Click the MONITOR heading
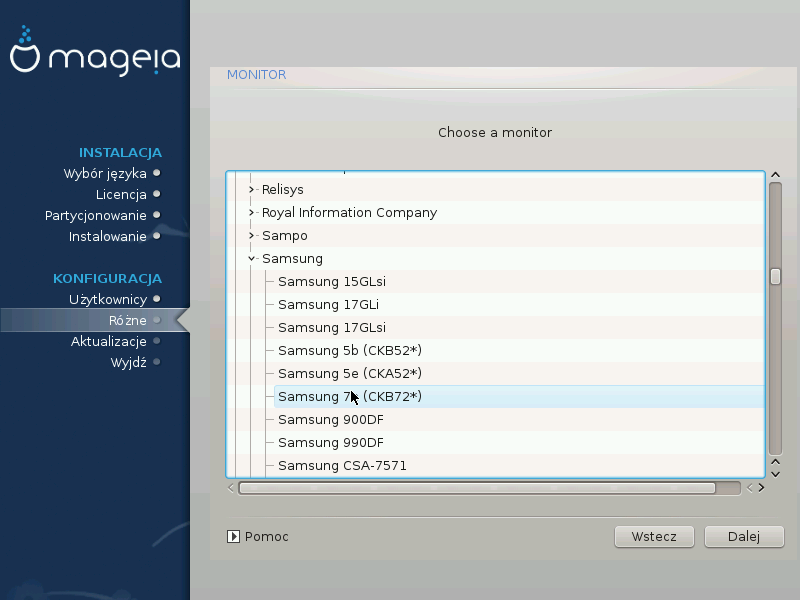800x600 pixels. [x=257, y=74]
